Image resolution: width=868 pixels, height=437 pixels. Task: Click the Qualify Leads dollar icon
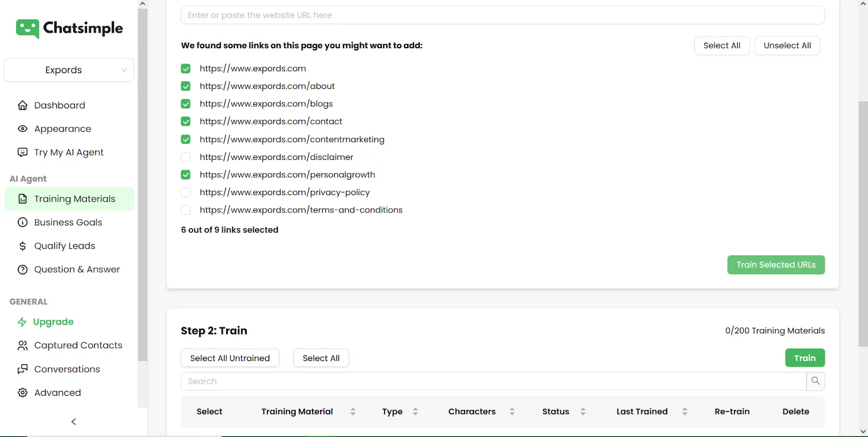[x=23, y=246]
